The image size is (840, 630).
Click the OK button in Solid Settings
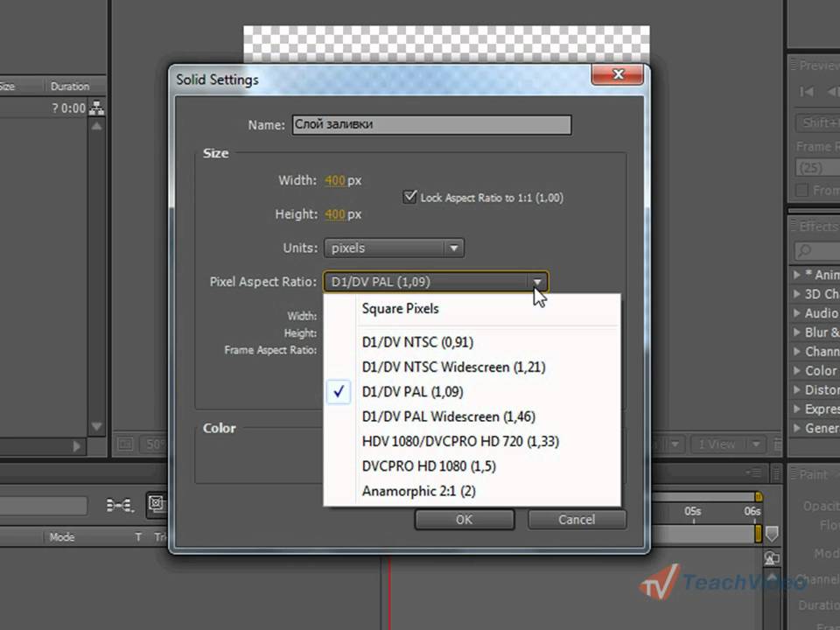click(464, 519)
